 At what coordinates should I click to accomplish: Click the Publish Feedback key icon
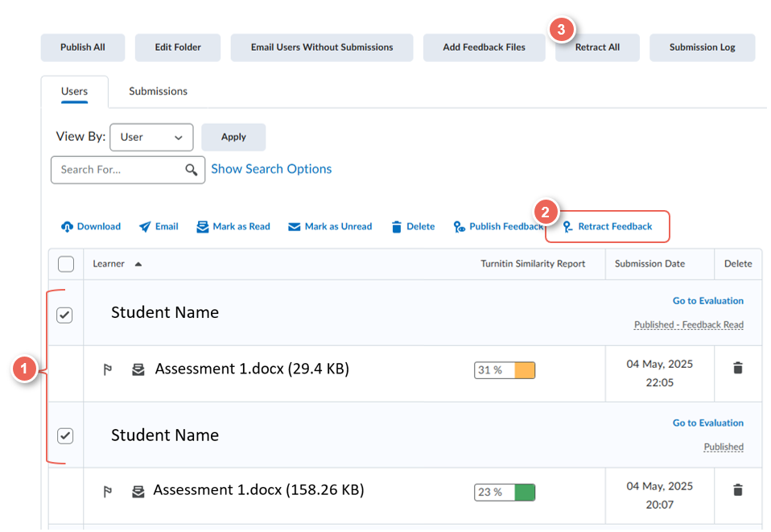pos(459,227)
